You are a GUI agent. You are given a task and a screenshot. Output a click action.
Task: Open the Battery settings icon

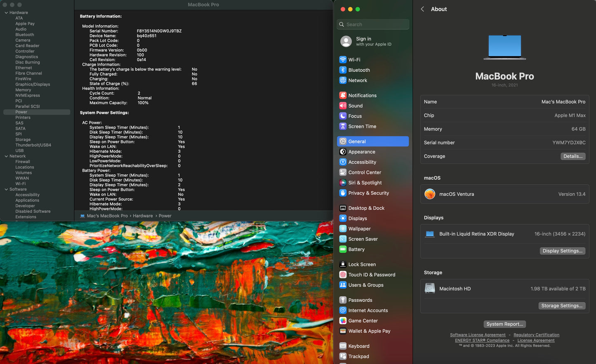tap(343, 249)
